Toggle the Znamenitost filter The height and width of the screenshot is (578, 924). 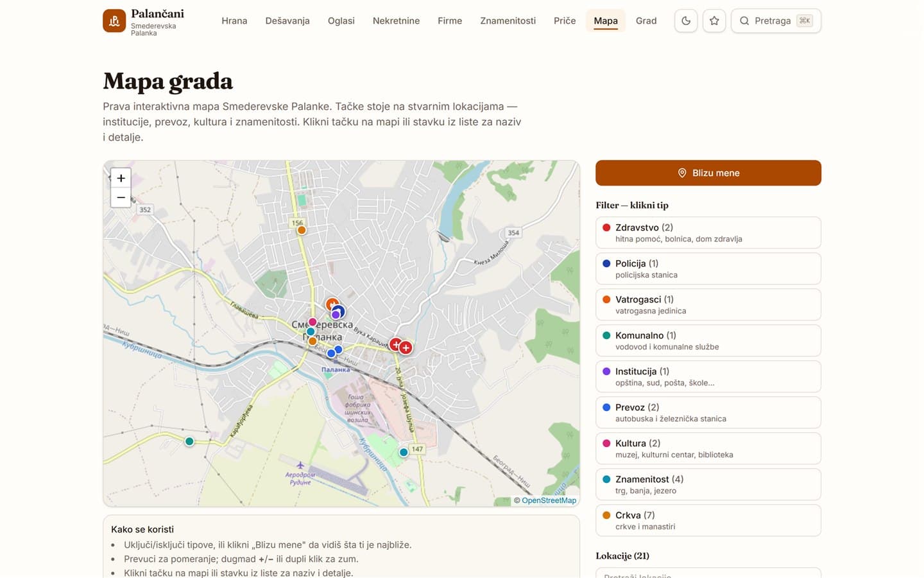(708, 484)
